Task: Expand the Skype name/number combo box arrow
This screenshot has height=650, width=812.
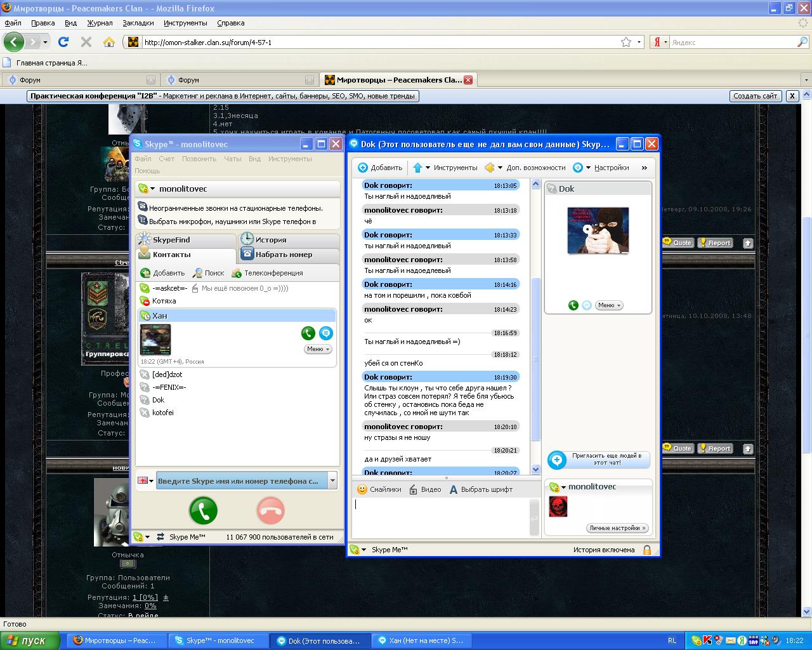Action: 332,481
